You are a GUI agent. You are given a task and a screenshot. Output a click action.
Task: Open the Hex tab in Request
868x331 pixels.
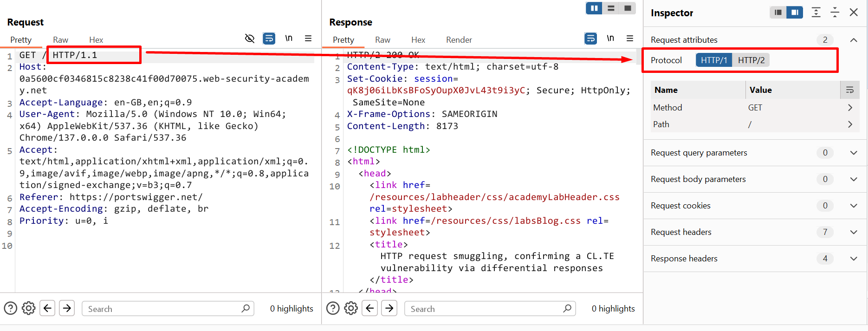coord(96,40)
